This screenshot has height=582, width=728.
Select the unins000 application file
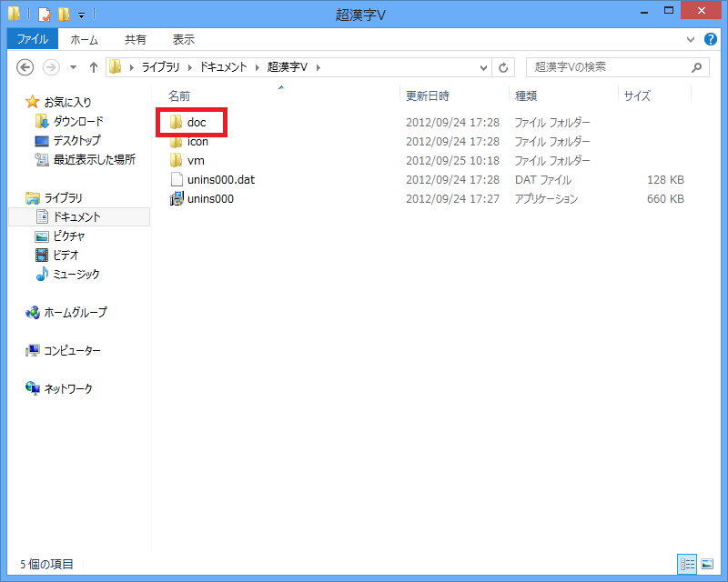(x=210, y=198)
